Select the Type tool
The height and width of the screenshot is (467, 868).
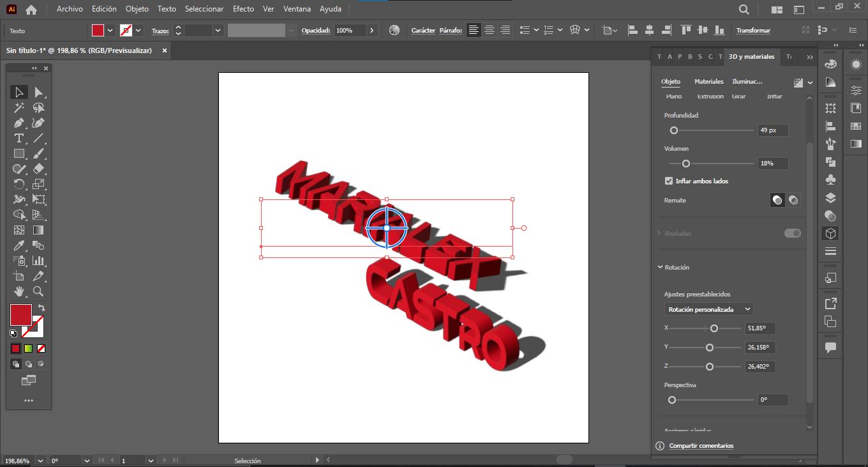19,139
